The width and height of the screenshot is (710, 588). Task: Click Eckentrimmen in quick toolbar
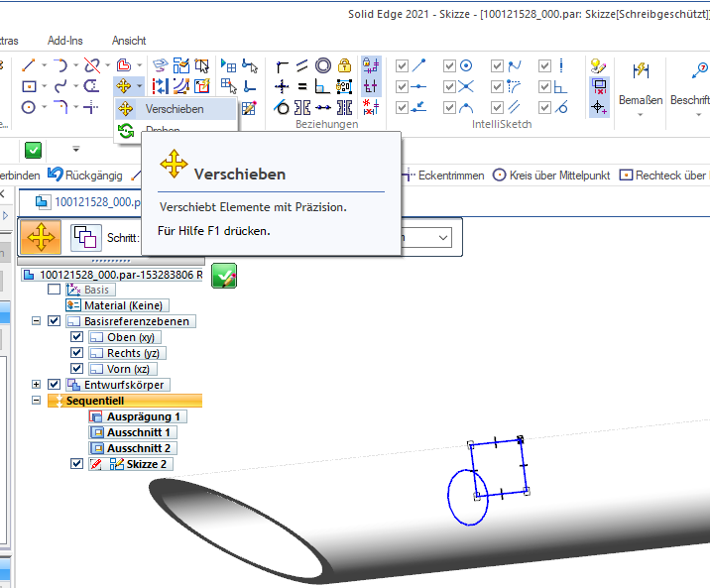tap(443, 176)
